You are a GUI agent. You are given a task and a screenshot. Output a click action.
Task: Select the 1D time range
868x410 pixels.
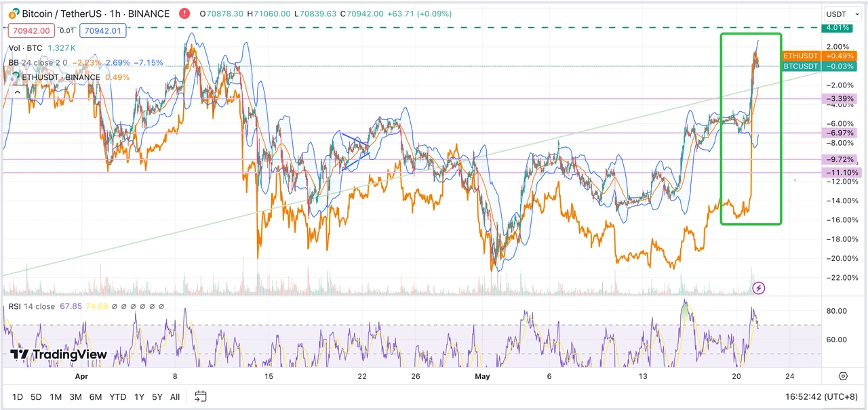click(18, 396)
